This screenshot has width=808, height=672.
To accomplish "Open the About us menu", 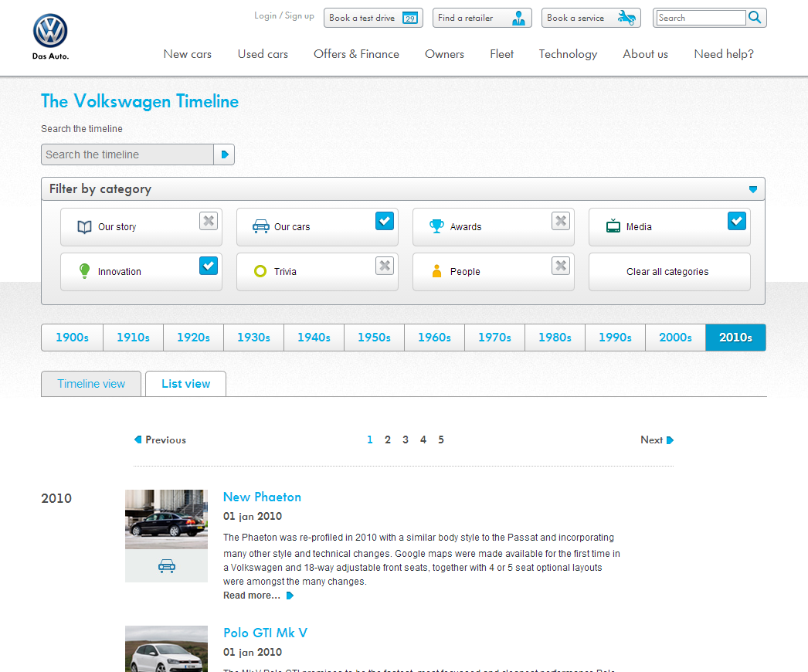I will [645, 54].
